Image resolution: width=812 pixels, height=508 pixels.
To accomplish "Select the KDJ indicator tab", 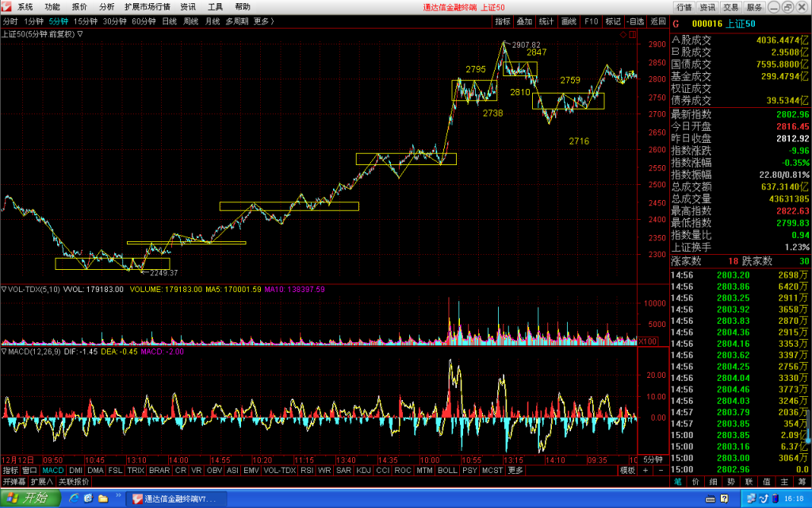I will [363, 470].
